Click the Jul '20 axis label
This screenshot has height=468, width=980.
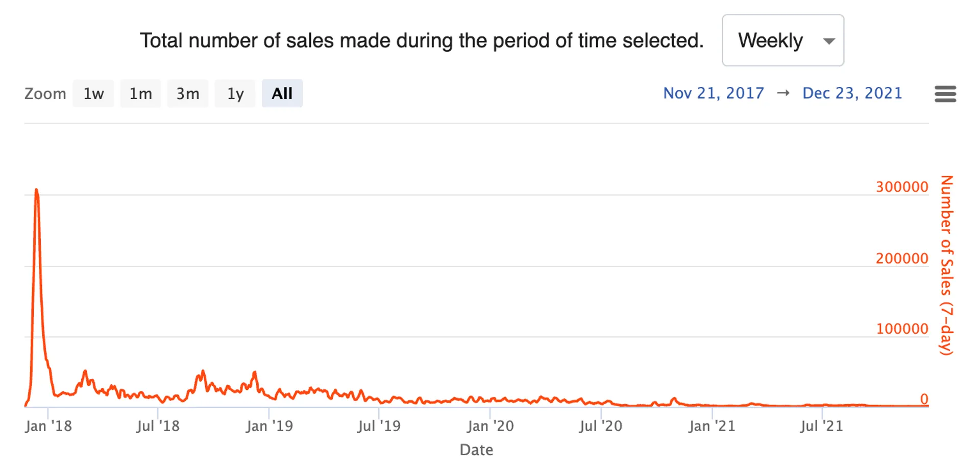click(x=600, y=426)
